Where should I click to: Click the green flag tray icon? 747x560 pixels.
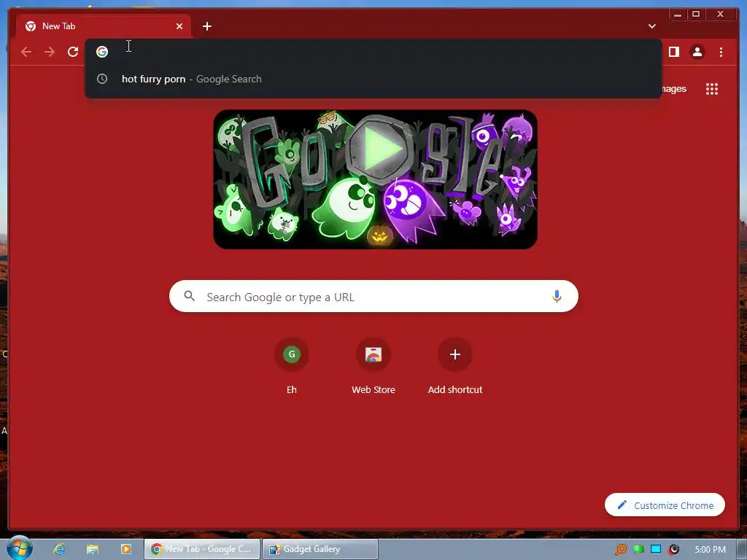[638, 550]
